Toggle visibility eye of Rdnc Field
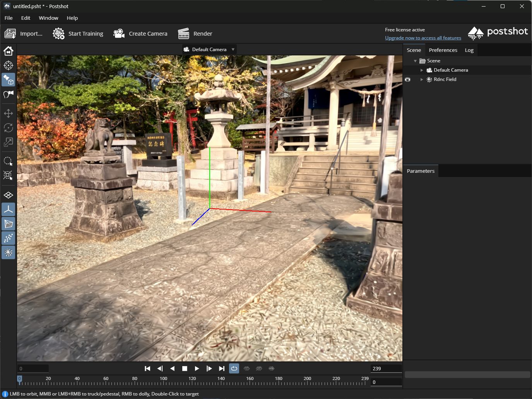Image resolution: width=532 pixels, height=399 pixels. tap(407, 79)
